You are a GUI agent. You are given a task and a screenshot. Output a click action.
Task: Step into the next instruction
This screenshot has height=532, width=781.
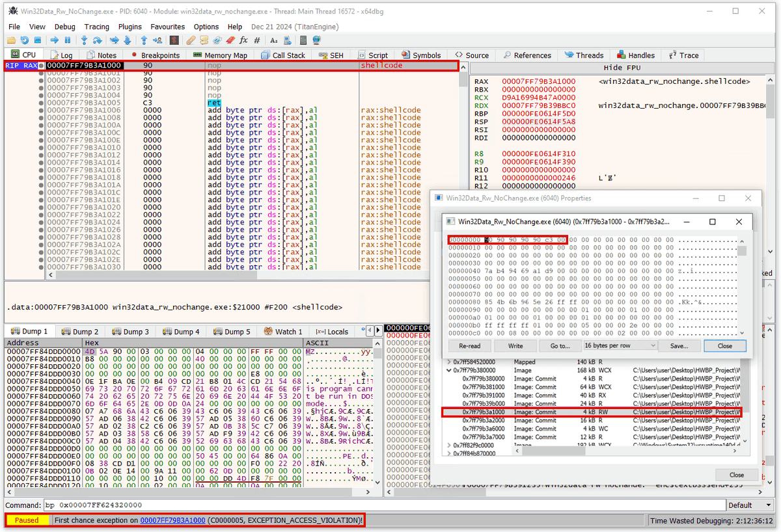pyautogui.click(x=84, y=40)
